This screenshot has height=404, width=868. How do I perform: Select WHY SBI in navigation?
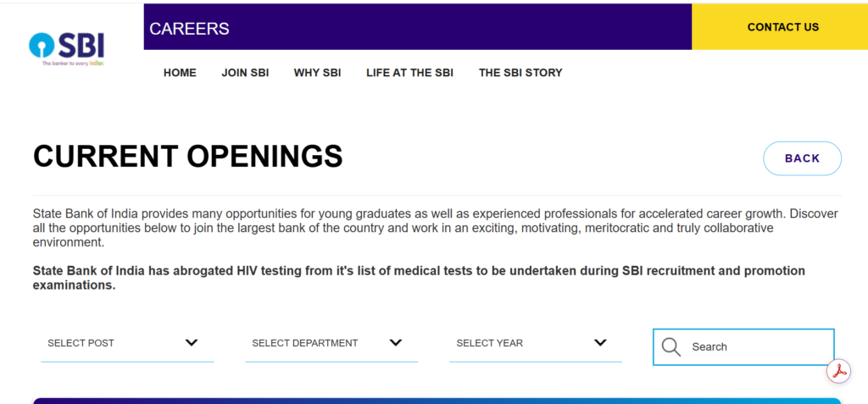tap(318, 73)
